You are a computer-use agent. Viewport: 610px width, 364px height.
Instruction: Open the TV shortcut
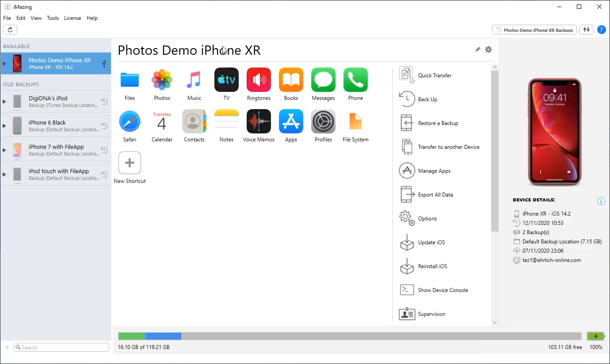(x=226, y=80)
